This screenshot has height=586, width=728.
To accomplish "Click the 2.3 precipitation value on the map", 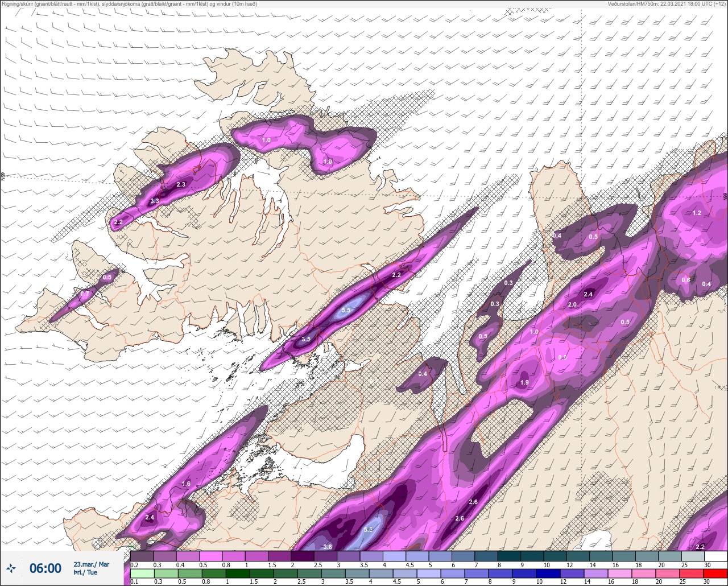I will [181, 184].
